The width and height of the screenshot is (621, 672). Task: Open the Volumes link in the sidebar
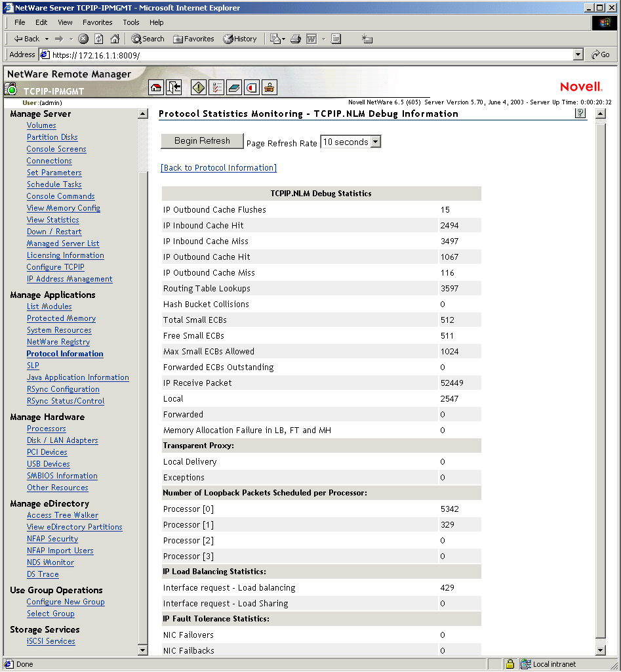pyautogui.click(x=41, y=125)
